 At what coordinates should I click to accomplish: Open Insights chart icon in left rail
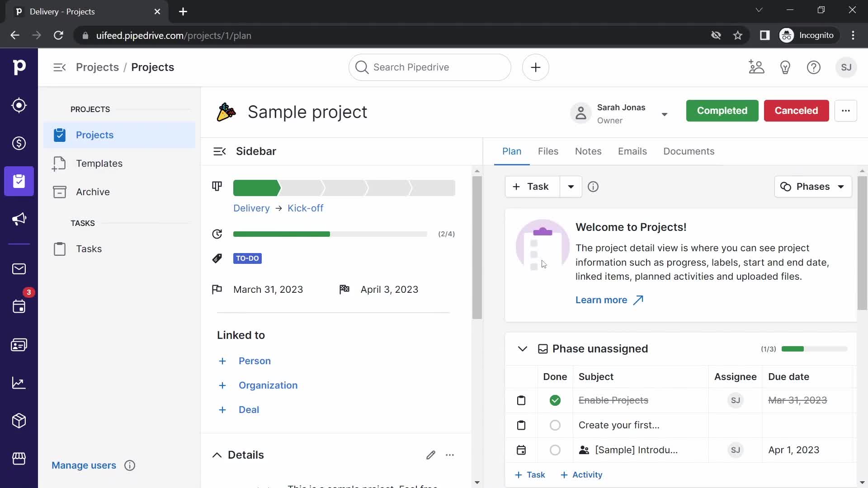19,383
